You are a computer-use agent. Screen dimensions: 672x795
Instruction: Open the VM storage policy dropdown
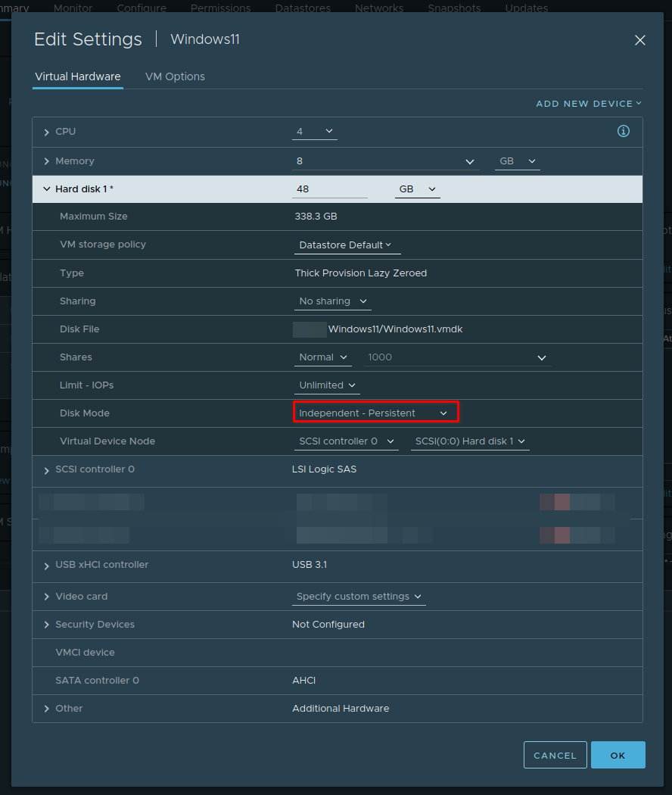pyautogui.click(x=347, y=245)
